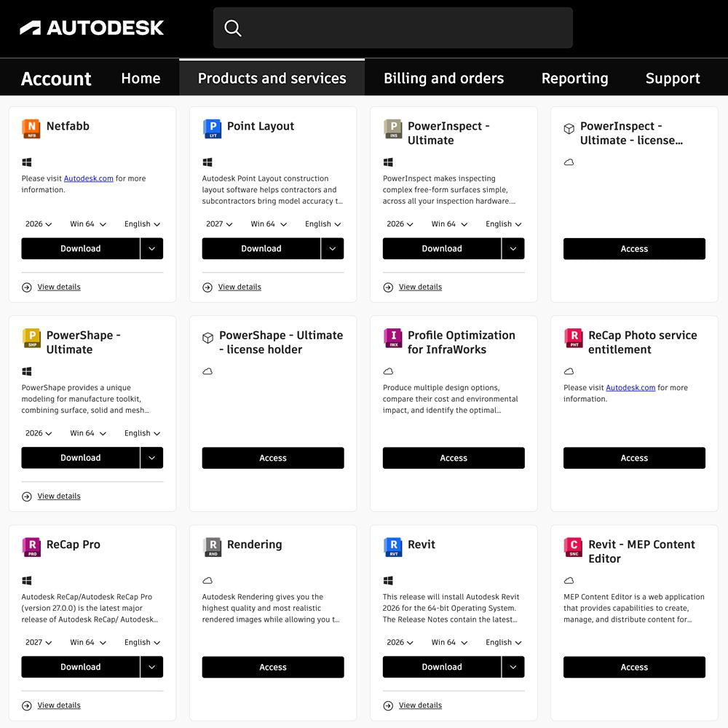The height and width of the screenshot is (728, 728).
Task: Click the cloud icon under Profile Optimization
Action: [388, 371]
